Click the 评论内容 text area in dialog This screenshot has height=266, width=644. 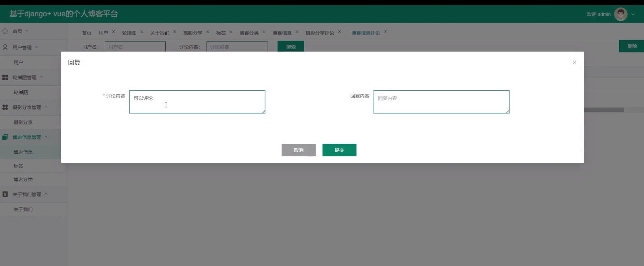point(197,102)
